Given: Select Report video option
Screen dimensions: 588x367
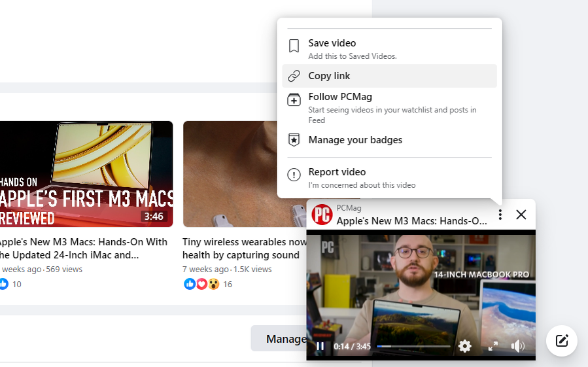Looking at the screenshot, I should [x=389, y=178].
